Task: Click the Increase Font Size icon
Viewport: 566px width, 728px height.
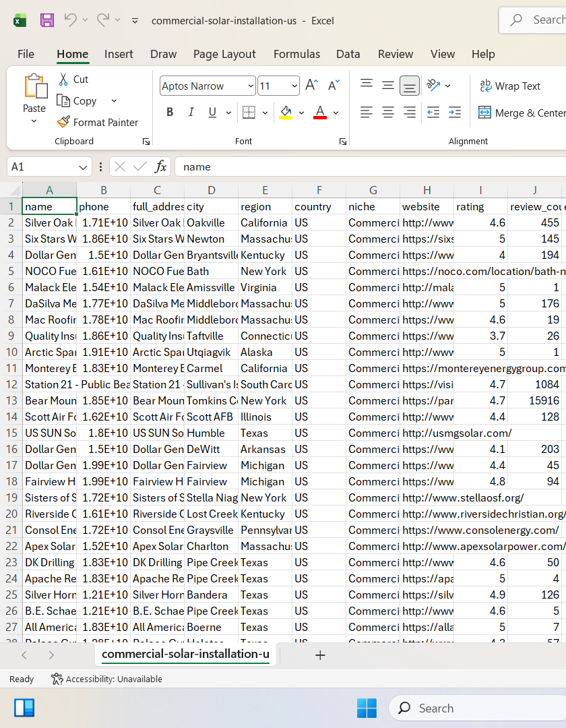Action: tap(311, 85)
